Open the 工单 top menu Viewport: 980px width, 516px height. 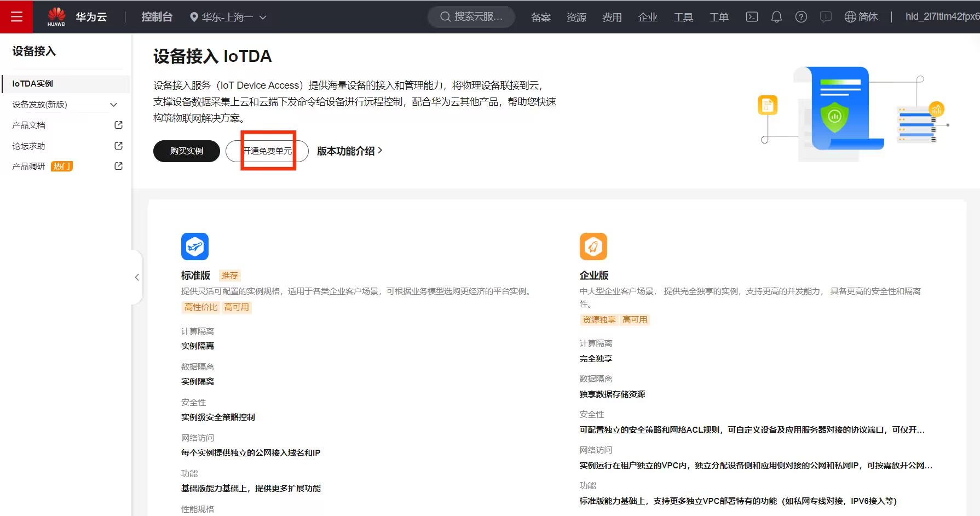[719, 17]
